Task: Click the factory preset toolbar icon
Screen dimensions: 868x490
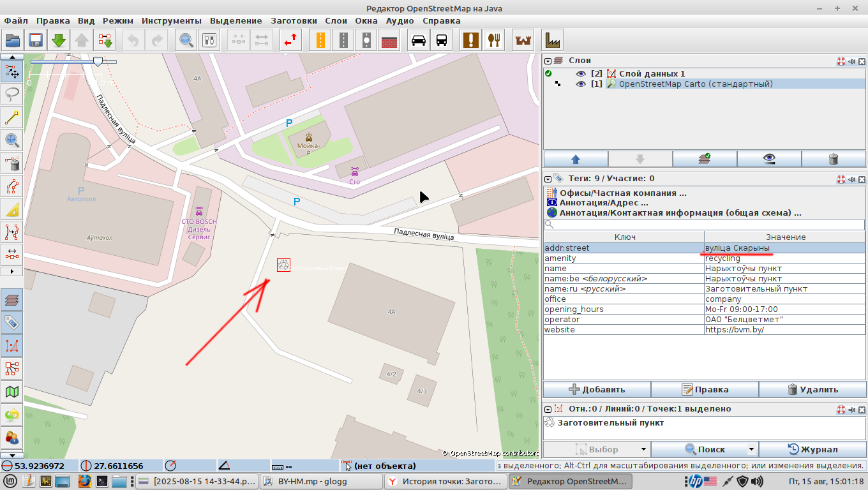Action: (552, 40)
